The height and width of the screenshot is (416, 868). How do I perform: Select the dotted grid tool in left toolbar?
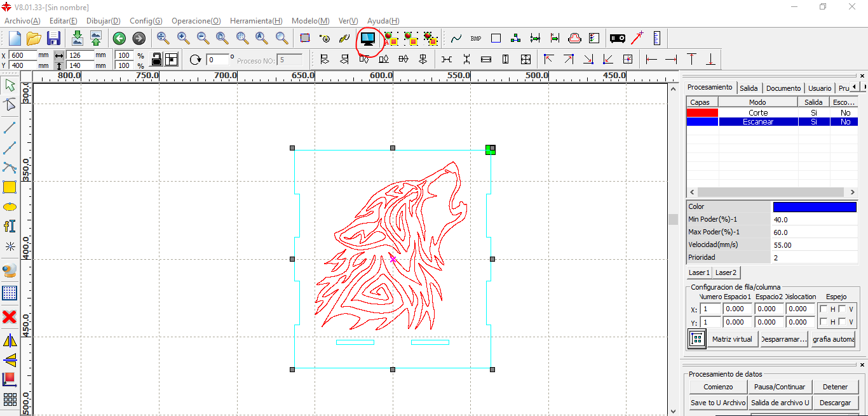pos(10,293)
